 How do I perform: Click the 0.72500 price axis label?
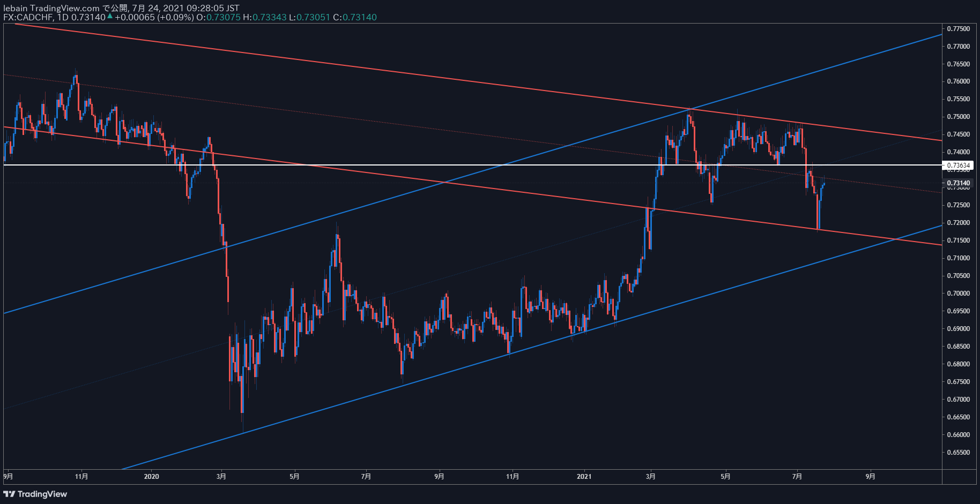point(959,205)
